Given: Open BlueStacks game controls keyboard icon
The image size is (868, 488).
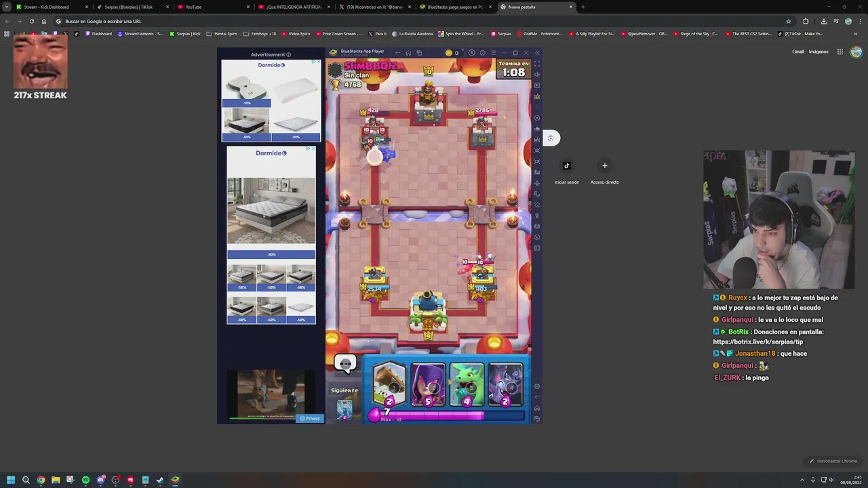Looking at the screenshot, I should coord(537,96).
